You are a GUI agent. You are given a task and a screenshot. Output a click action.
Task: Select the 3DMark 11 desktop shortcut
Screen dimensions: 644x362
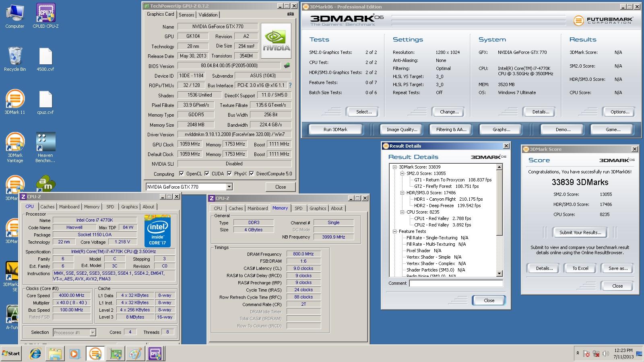[x=15, y=102]
